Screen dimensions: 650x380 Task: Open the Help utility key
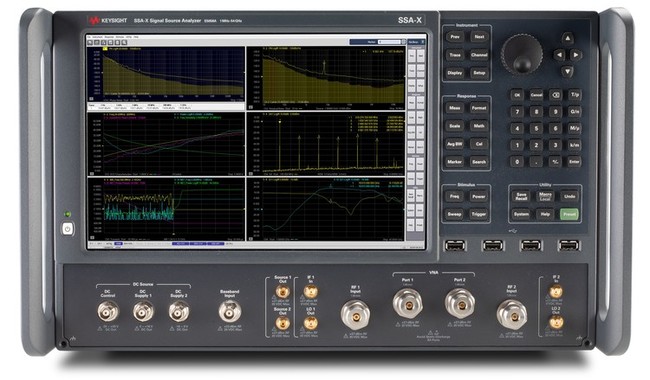(545, 214)
